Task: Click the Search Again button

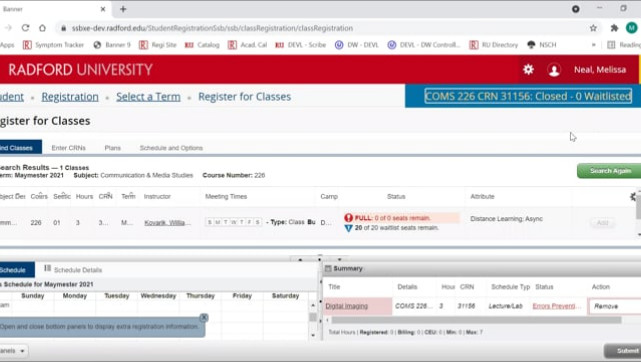Action: (609, 171)
